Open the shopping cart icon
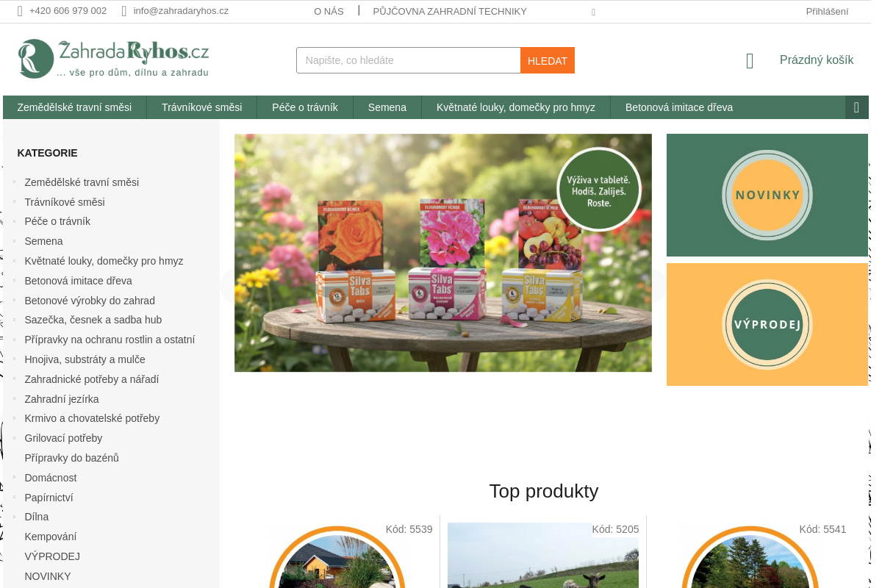 click(750, 61)
